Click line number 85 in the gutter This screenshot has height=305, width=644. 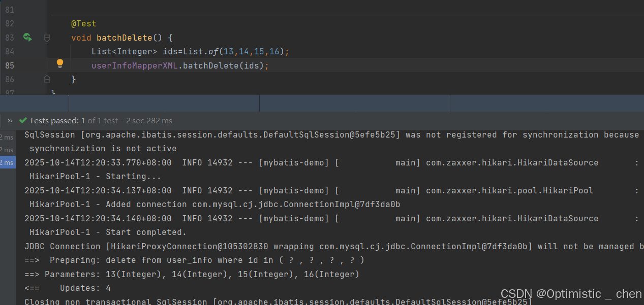10,65
